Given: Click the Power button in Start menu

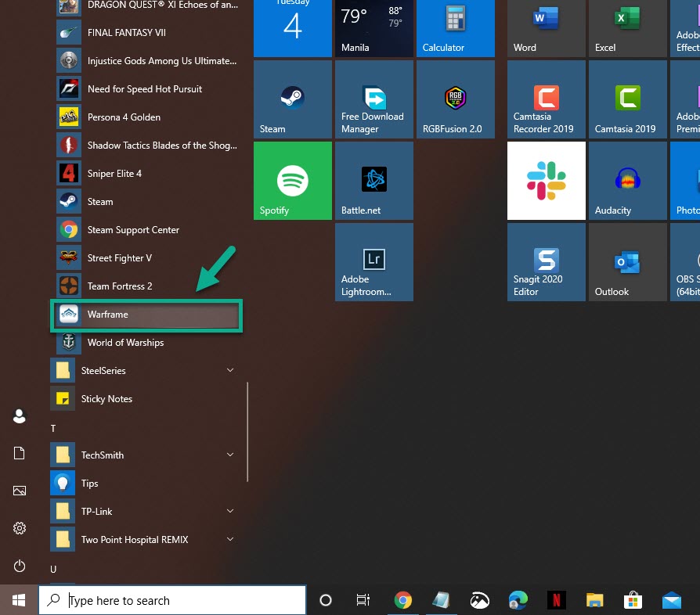Looking at the screenshot, I should tap(19, 566).
